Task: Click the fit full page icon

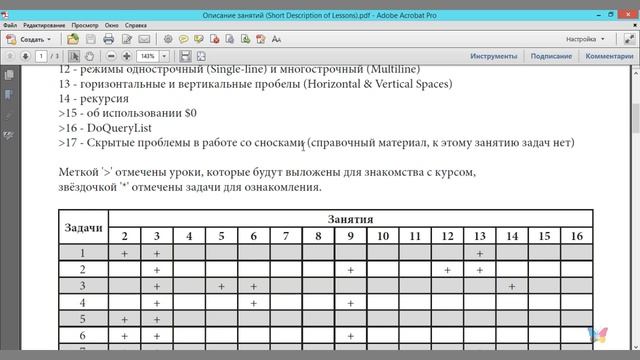Action: point(201,56)
